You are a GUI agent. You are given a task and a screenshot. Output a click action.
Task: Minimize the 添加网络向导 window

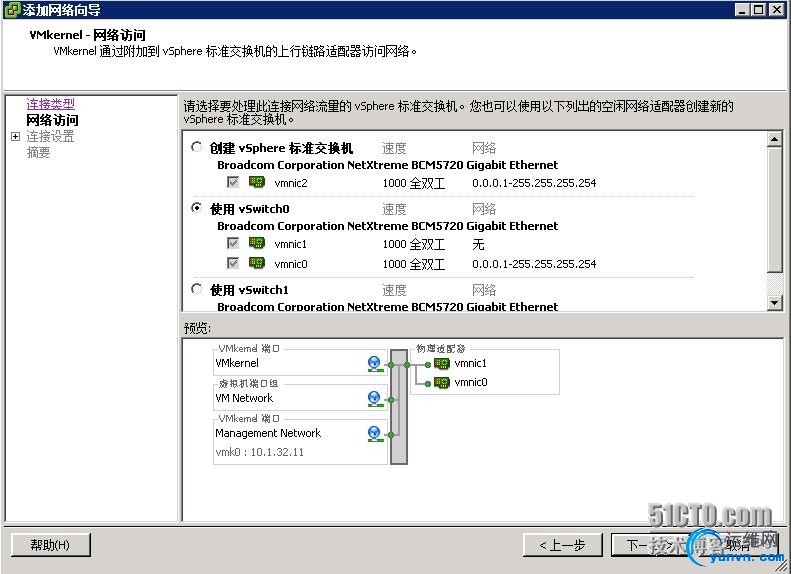coord(742,9)
